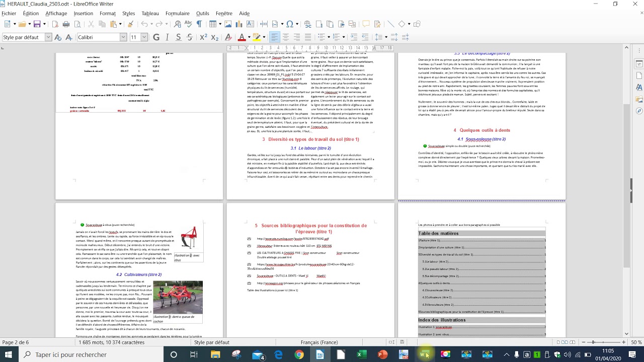This screenshot has width=644, height=362.
Task: Toggle formatting marks (pilcrow)
Action: pos(199,24)
